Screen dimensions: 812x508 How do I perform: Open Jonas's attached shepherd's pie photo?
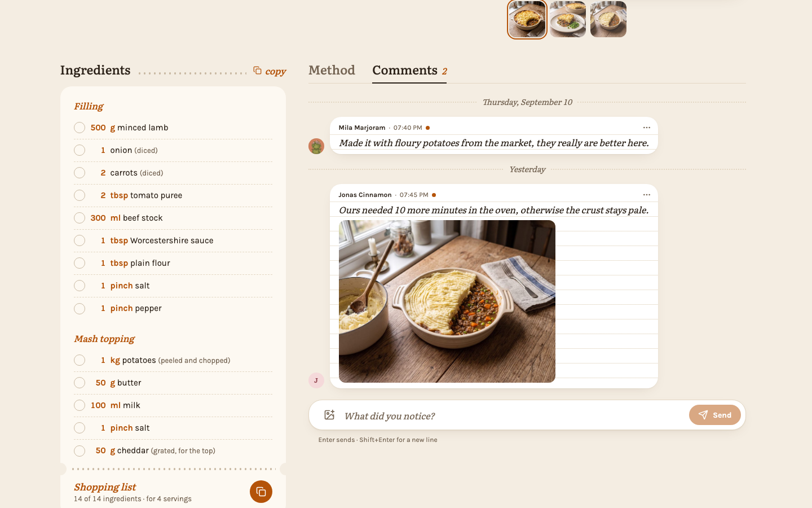tap(447, 301)
